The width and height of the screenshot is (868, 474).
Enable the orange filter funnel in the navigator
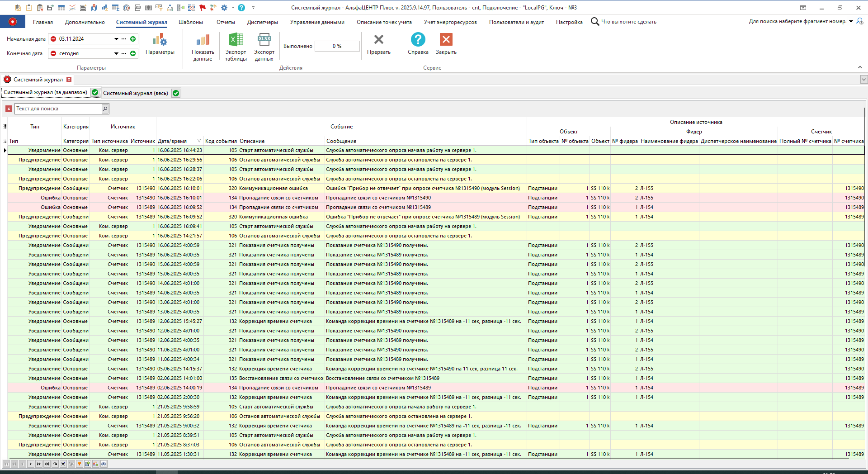click(79, 464)
